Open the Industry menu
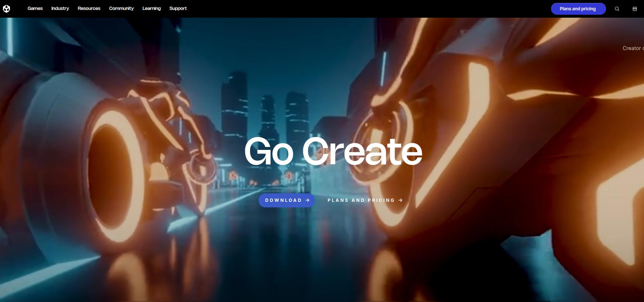Viewport: 644px width, 302px height. point(60,8)
